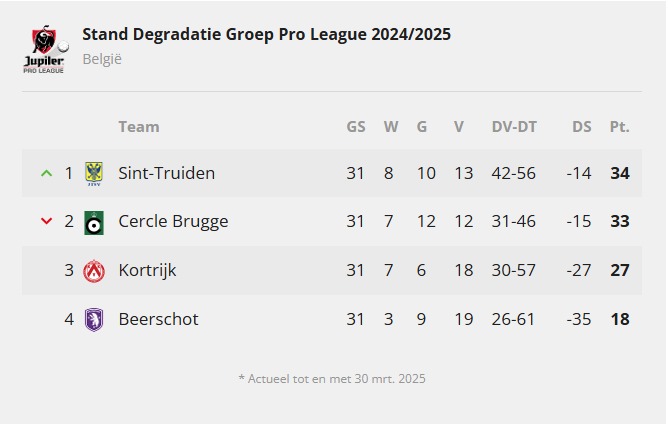Select the Beerschot team name
Viewport: 668px width, 424px height.
158,319
